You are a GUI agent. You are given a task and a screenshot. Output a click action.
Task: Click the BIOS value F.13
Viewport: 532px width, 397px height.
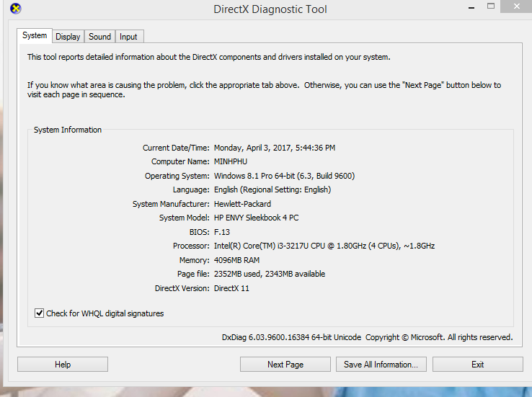[222, 232]
